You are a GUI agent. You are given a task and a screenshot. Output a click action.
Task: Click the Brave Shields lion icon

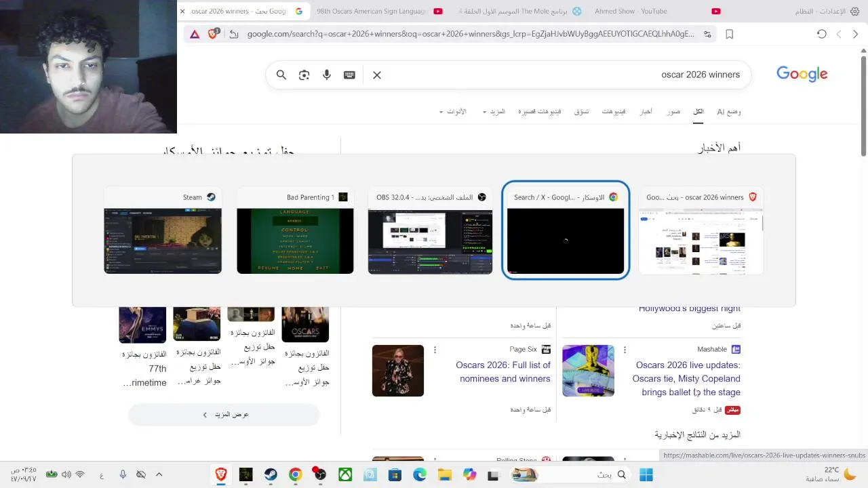click(x=213, y=34)
